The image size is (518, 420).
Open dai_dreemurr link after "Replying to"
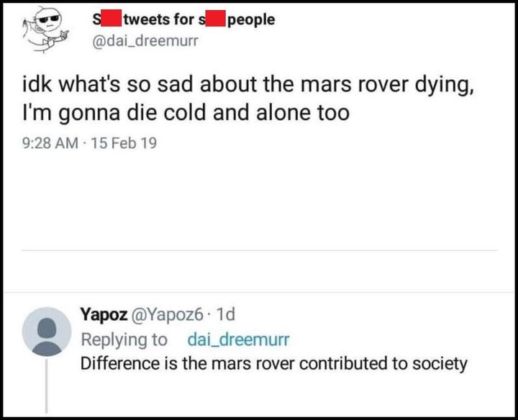point(238,339)
